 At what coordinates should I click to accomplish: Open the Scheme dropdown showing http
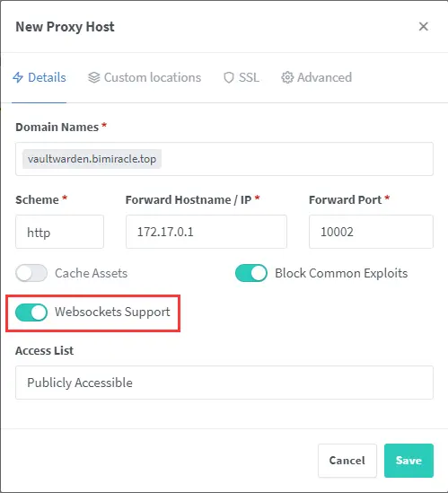tap(60, 232)
